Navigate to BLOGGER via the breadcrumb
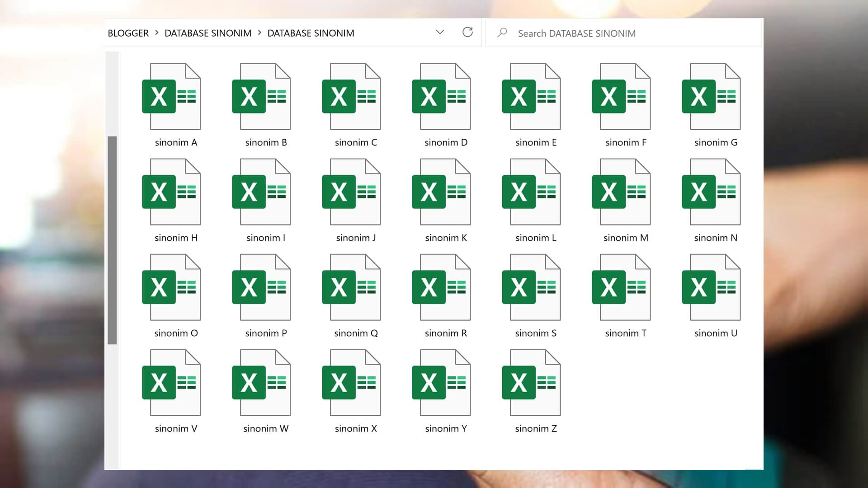868x488 pixels. (x=128, y=33)
